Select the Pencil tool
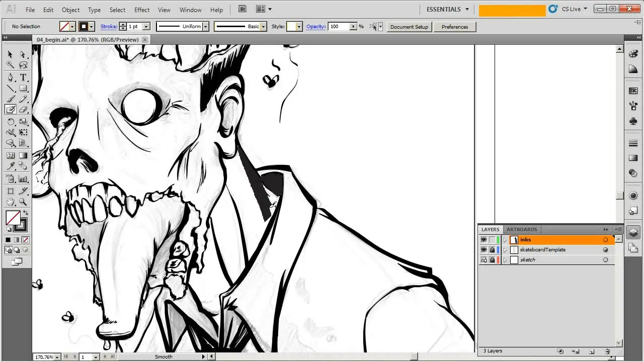 (23, 99)
